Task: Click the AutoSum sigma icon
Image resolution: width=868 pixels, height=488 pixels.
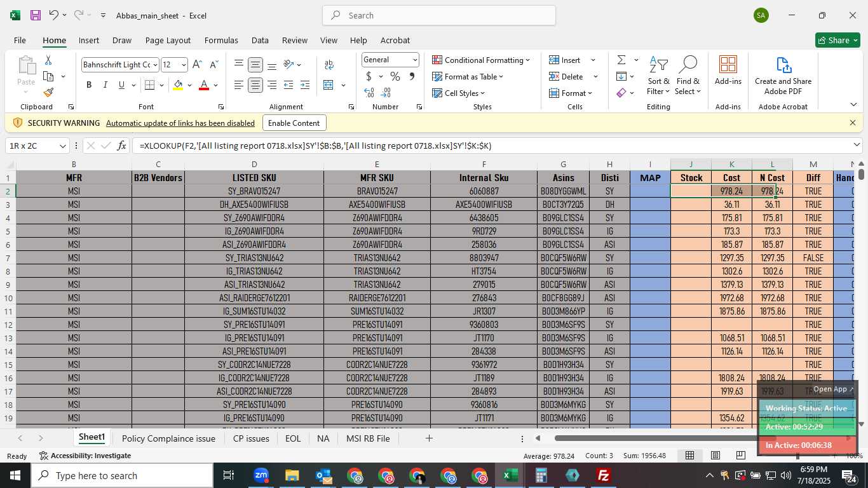Action: (621, 60)
